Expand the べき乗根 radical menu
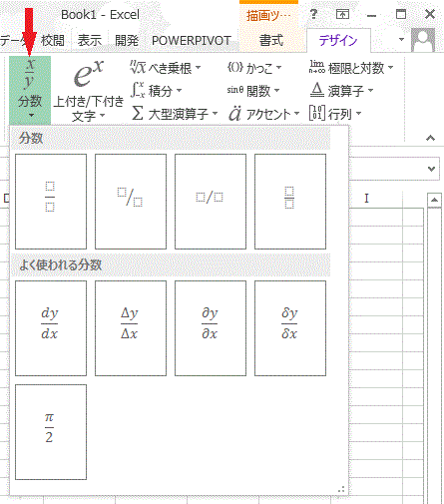Image resolution: width=444 pixels, height=504 pixels. 166,68
